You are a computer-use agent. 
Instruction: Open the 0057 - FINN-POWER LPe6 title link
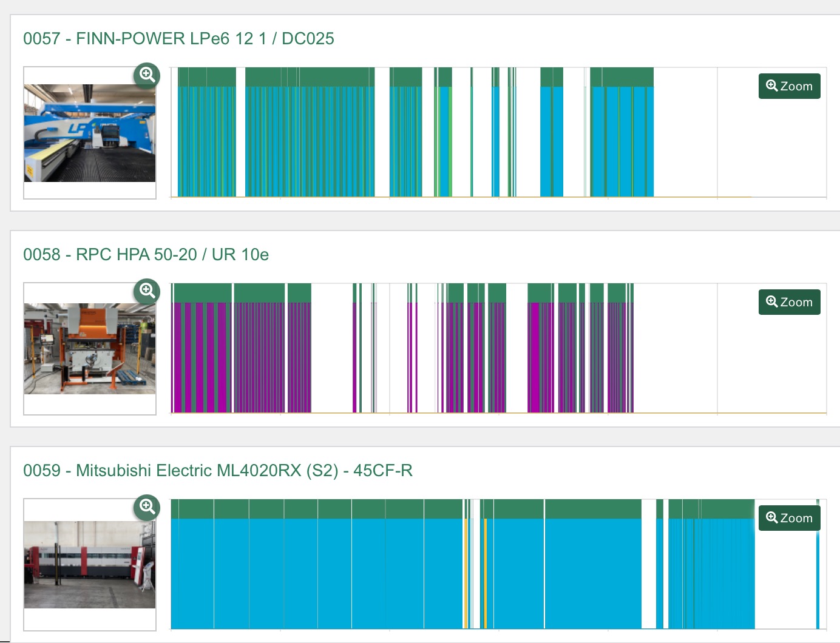pos(178,39)
